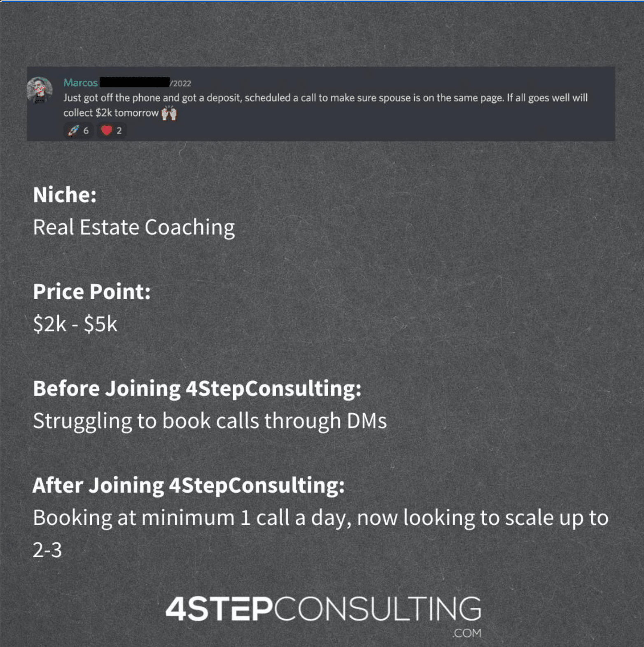Select the Price Point heading
The image size is (644, 647).
coord(92,292)
